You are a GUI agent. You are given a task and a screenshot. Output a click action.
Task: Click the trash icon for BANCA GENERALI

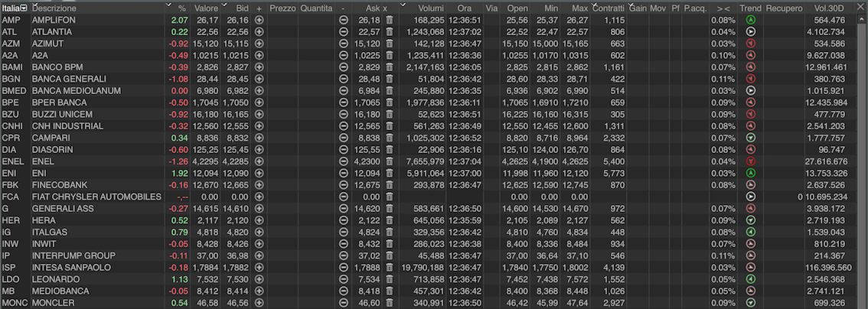pos(389,79)
